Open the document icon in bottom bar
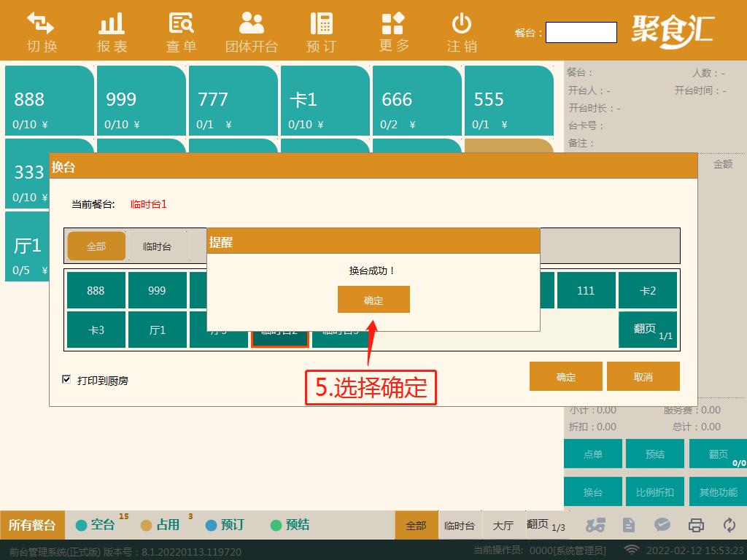747x560 pixels. (629, 525)
